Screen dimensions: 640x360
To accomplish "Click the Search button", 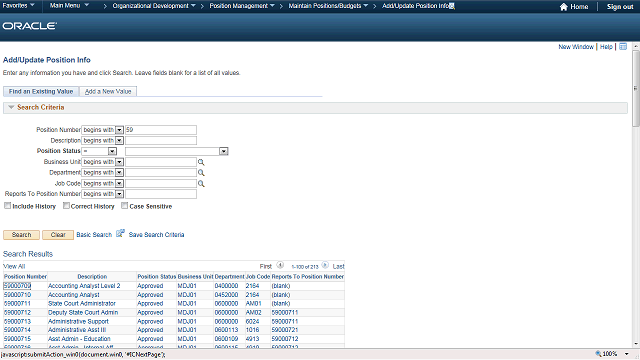I will pos(21,235).
